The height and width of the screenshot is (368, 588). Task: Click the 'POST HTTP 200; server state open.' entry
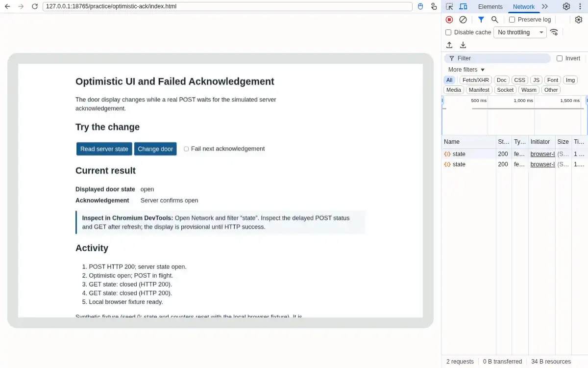(x=138, y=267)
